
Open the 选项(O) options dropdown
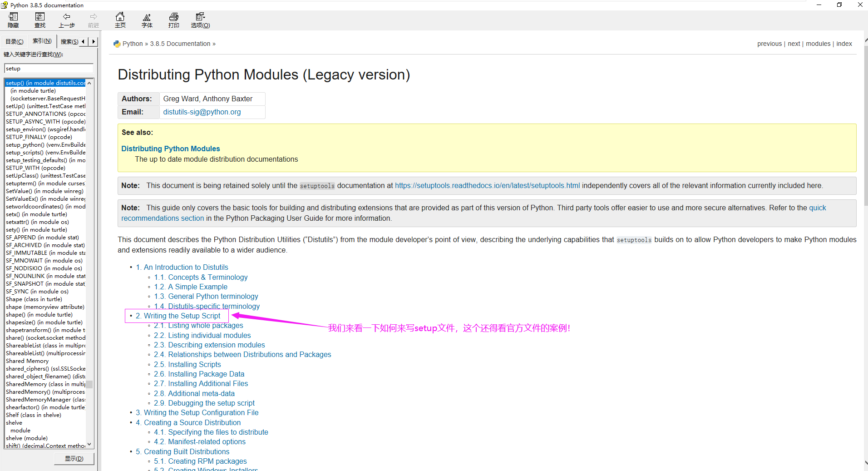click(x=200, y=20)
